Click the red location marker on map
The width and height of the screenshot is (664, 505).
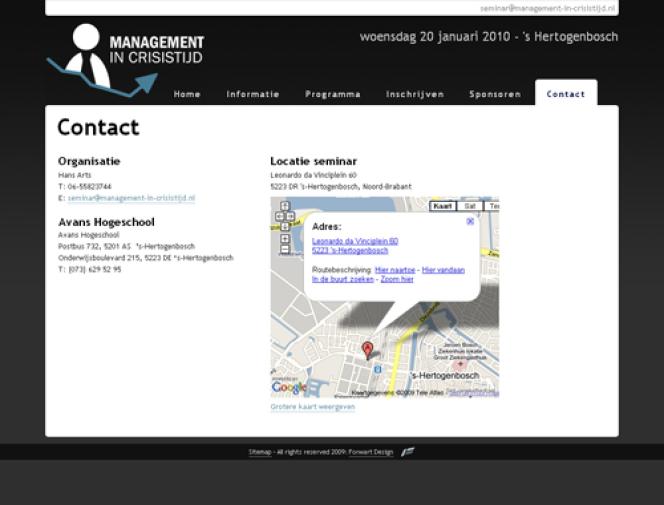click(x=367, y=349)
